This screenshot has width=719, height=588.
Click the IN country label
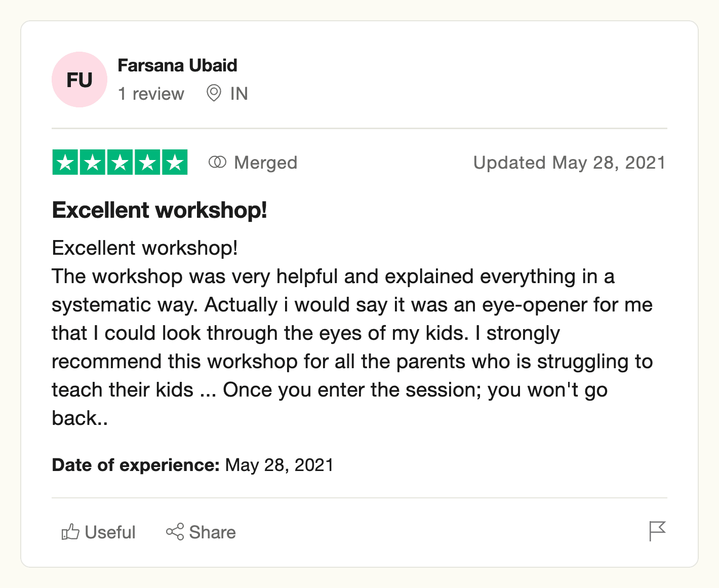[x=238, y=93]
